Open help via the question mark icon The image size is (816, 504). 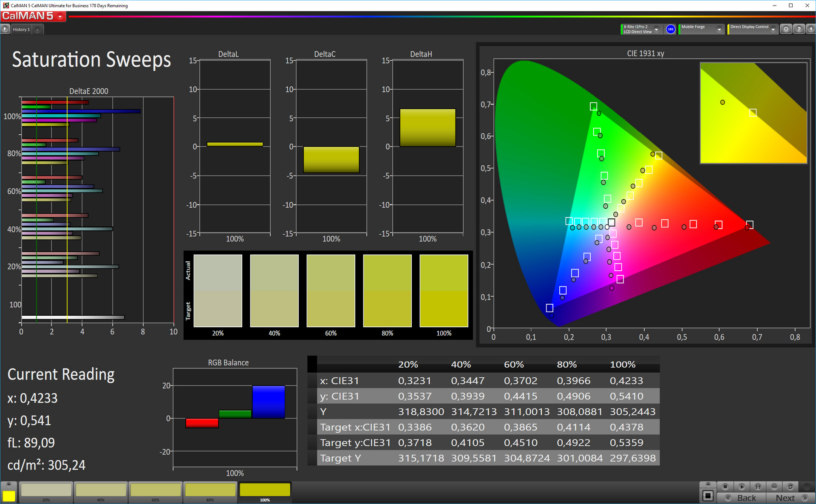click(799, 29)
